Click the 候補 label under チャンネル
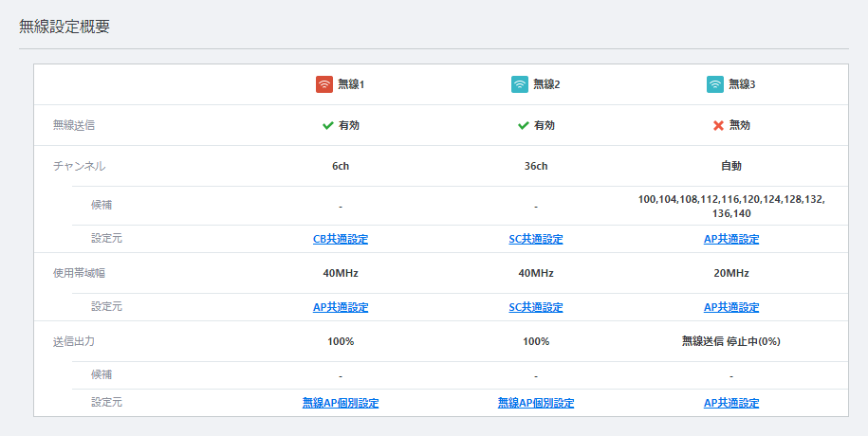This screenshot has height=436, width=868. click(x=102, y=206)
